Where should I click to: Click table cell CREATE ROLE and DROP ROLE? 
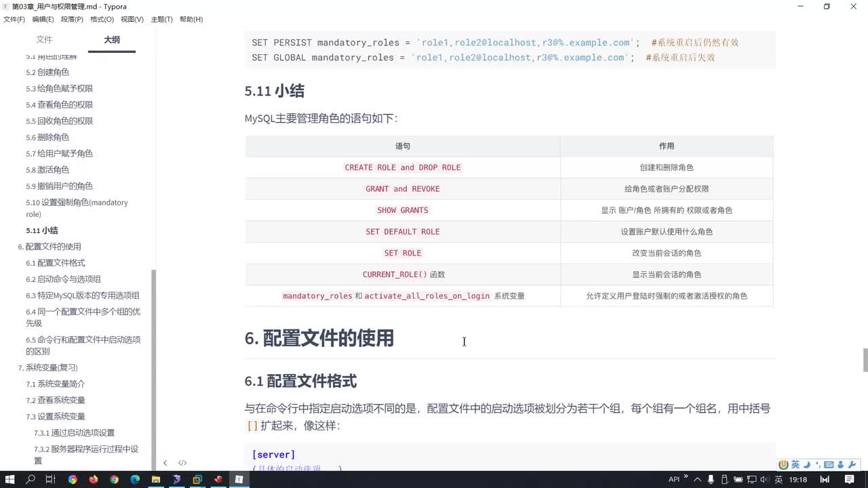click(403, 167)
